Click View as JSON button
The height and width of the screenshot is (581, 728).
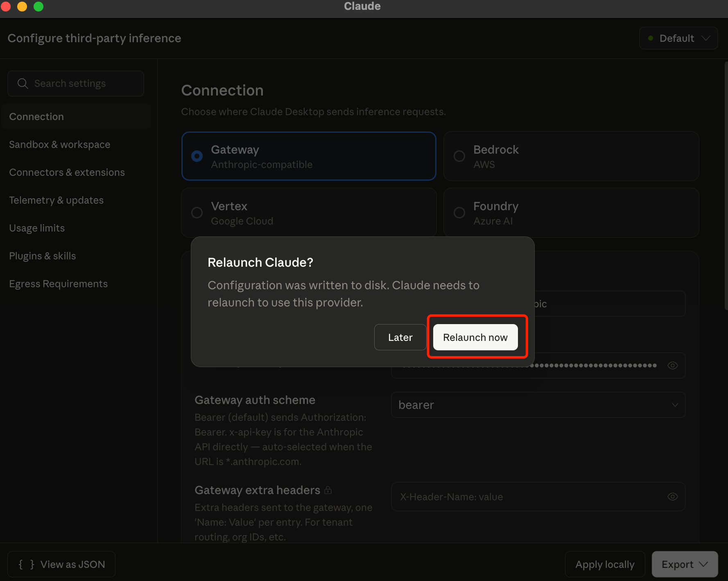tap(61, 565)
